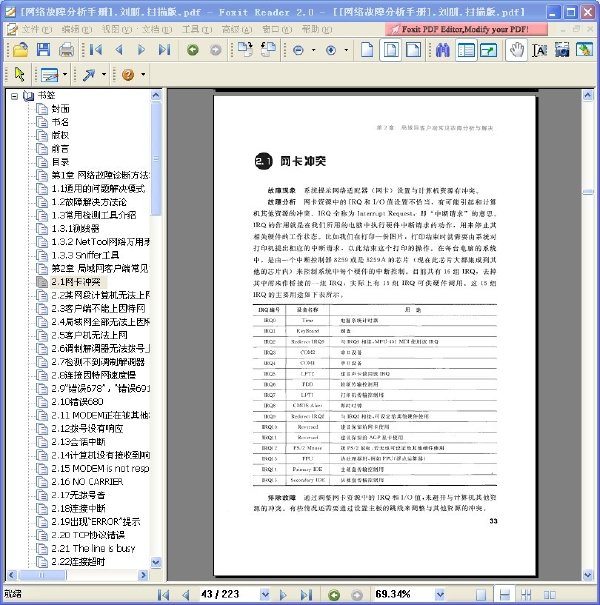Open bookmark 1.3.3 Sniffer工具
This screenshot has height=605, width=600.
(x=85, y=255)
